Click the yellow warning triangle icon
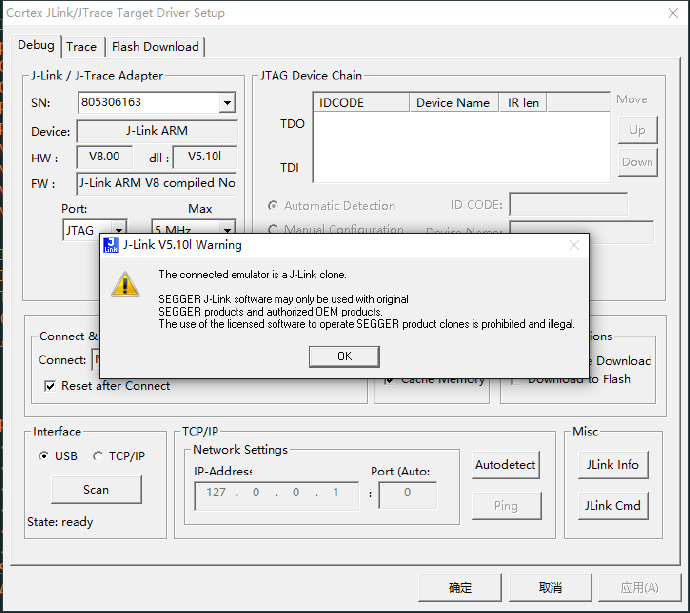This screenshot has width=690, height=613. tap(125, 284)
